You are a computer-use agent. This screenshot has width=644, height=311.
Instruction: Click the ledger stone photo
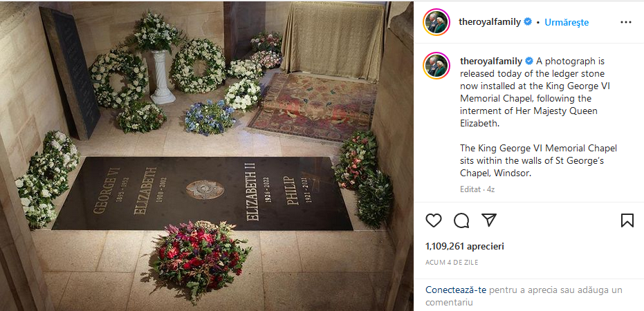[x=207, y=156]
